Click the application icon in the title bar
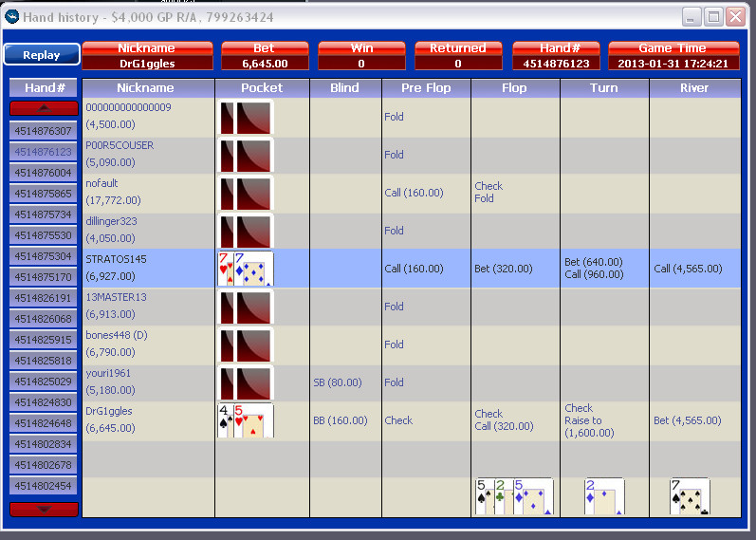 (x=11, y=17)
